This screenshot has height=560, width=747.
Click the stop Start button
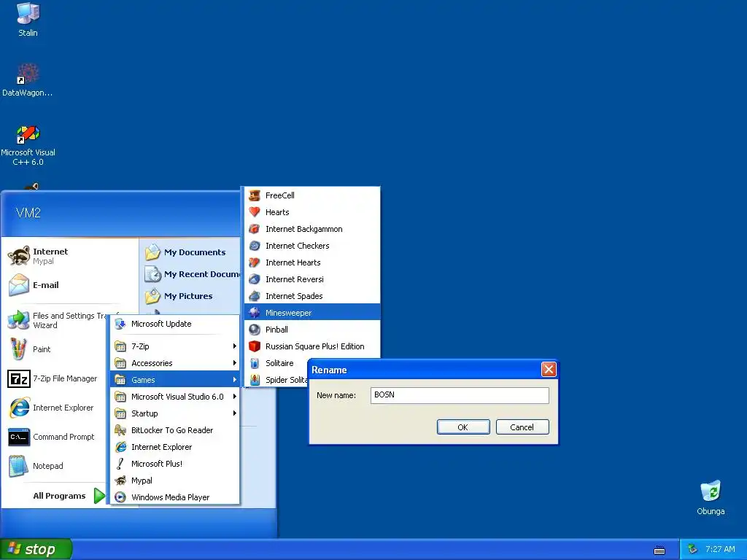coord(35,549)
